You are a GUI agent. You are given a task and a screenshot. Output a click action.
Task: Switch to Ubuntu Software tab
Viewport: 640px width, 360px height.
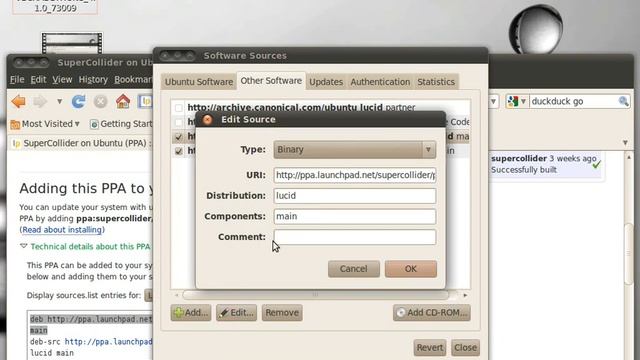199,82
